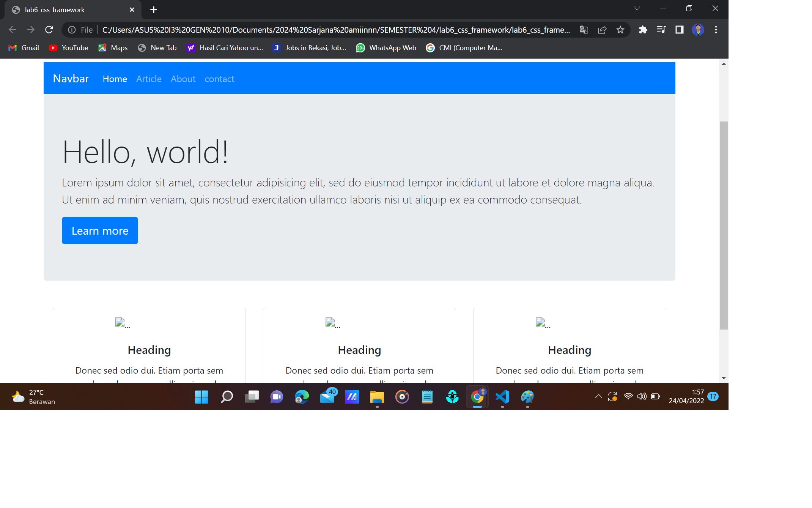Reload the page with the refresh icon

point(49,30)
